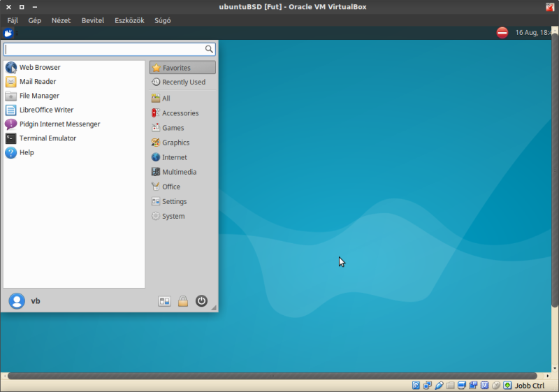Click VirtualBox hard disk activity status icon
This screenshot has width=559, height=392.
[416, 385]
